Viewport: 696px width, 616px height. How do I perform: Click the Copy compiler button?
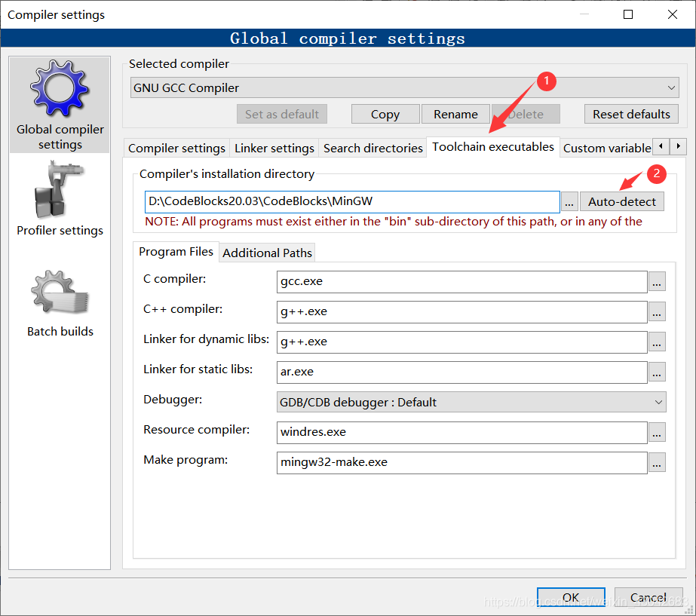pos(385,115)
